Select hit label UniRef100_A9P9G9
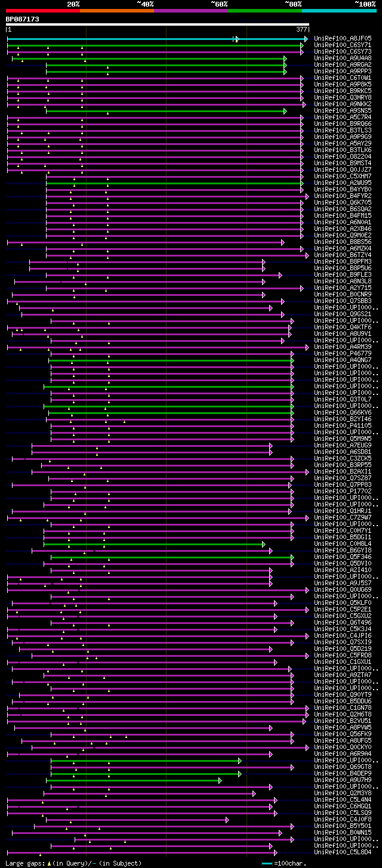The height and width of the screenshot is (868, 382). [x=343, y=137]
